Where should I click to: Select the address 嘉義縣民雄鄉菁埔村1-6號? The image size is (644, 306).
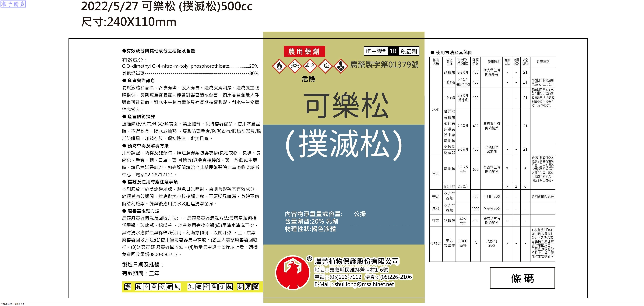[x=359, y=270]
